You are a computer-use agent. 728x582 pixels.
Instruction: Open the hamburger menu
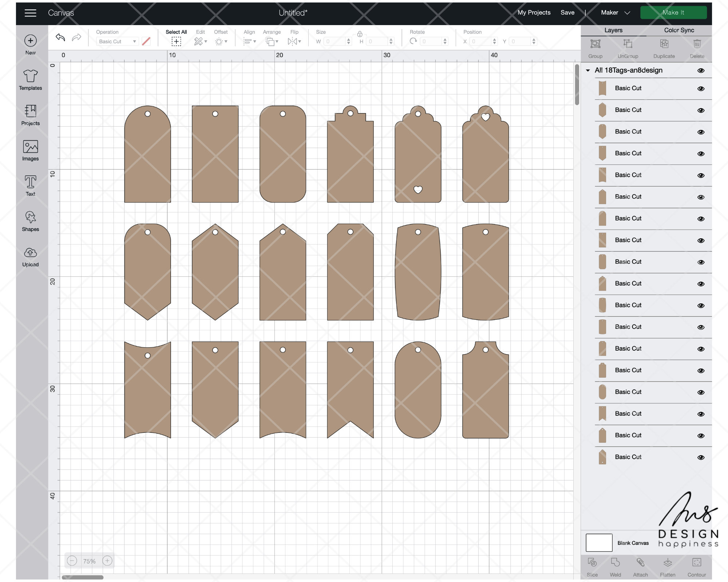30,13
